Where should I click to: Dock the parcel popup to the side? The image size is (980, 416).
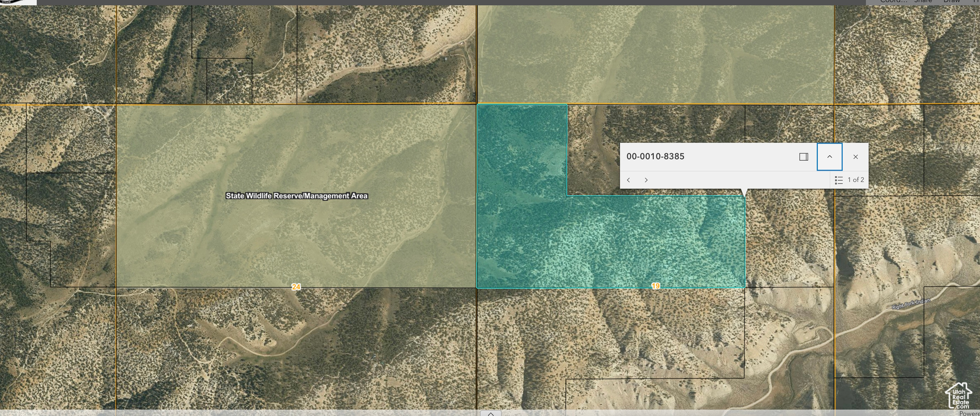[x=803, y=157]
